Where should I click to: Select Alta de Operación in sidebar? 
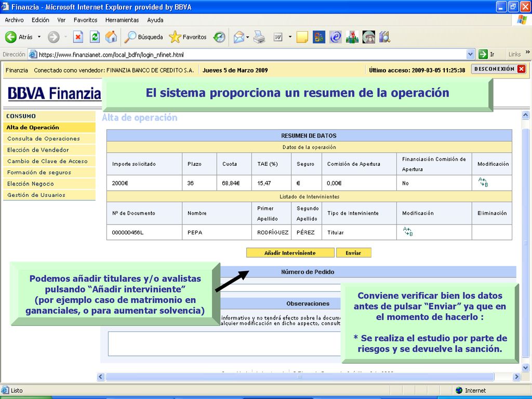coord(49,128)
